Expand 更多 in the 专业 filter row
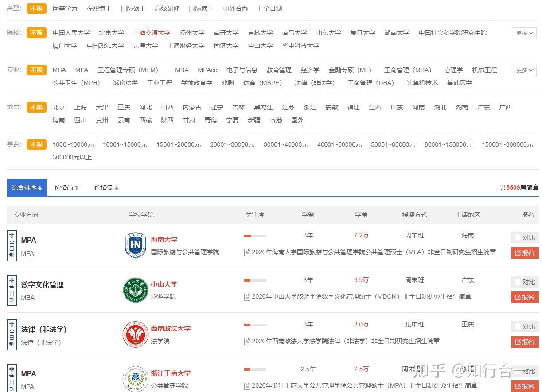The width and height of the screenshot is (542, 392). (x=525, y=70)
